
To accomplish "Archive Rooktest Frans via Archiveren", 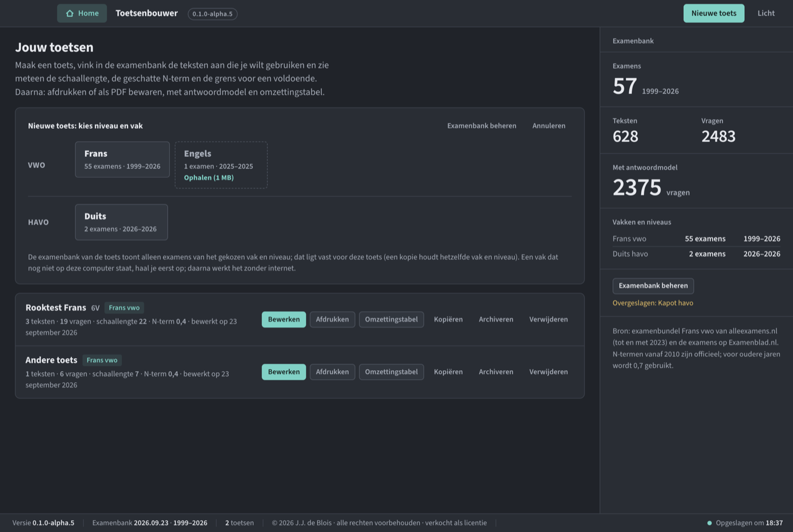I will click(496, 319).
